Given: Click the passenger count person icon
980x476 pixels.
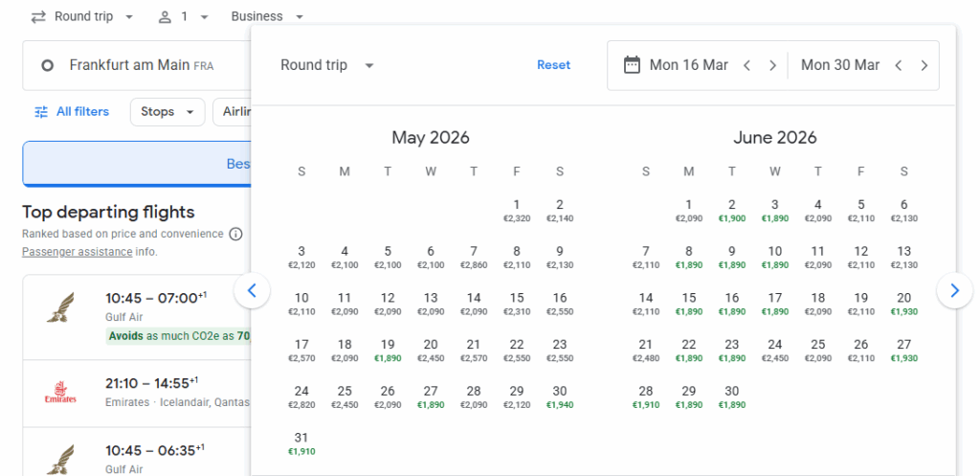Looking at the screenshot, I should [x=165, y=17].
